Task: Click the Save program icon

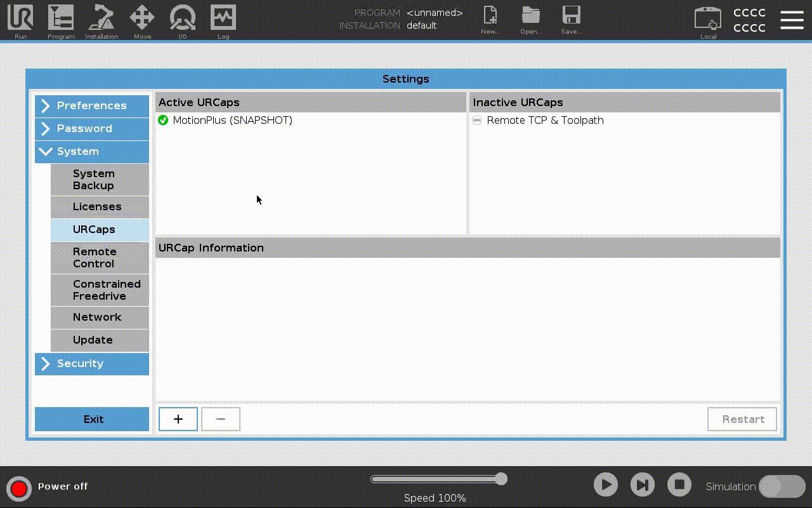Action: (571, 19)
